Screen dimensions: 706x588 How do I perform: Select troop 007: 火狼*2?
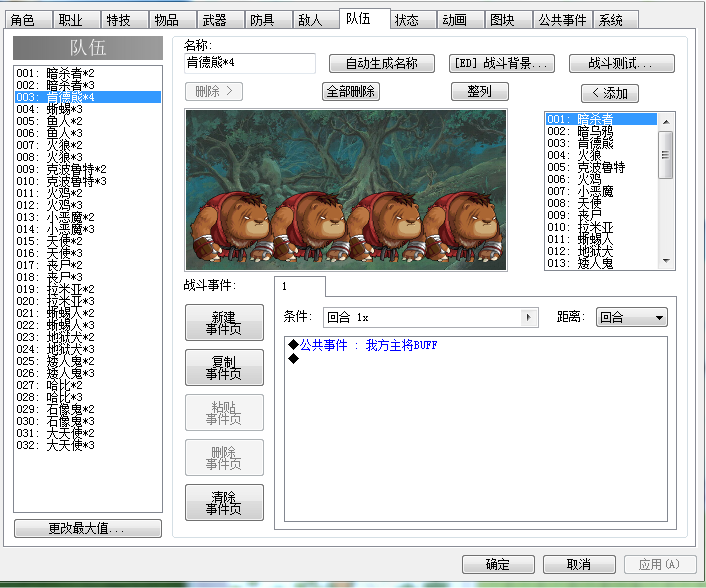[88, 145]
